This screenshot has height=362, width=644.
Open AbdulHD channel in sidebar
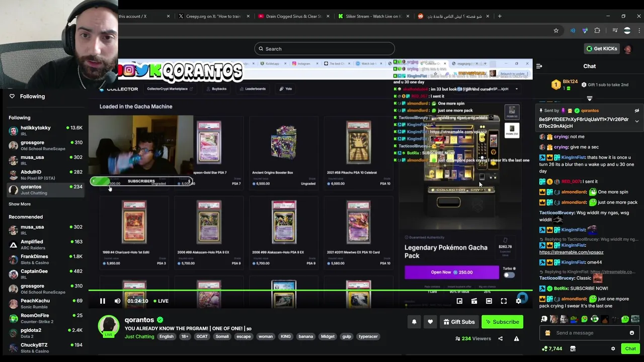pos(45,175)
